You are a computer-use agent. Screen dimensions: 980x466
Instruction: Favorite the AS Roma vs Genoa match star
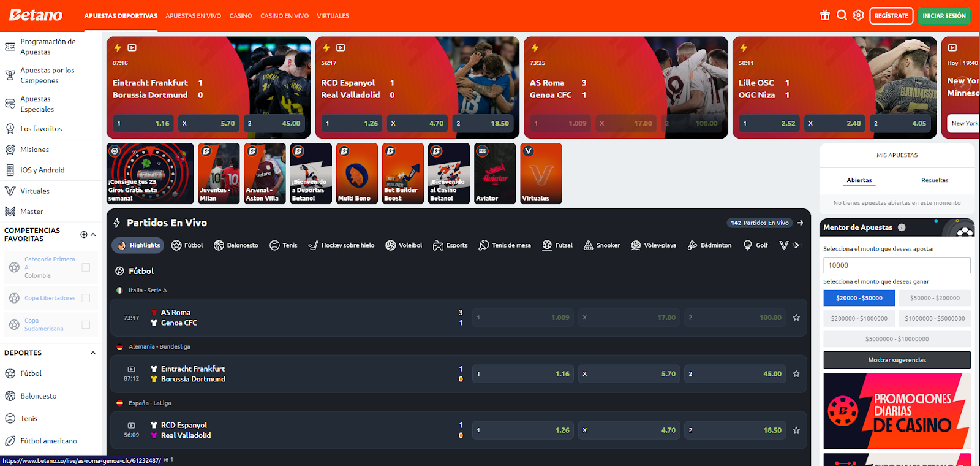(796, 318)
